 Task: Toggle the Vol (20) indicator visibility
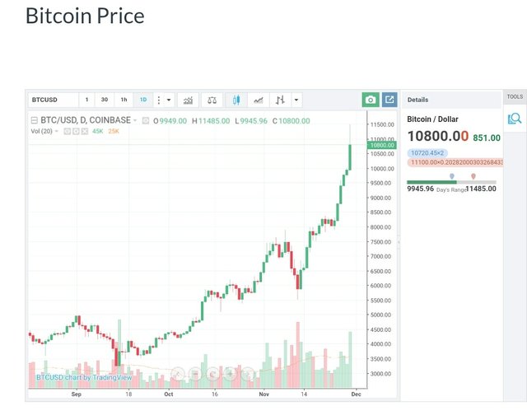pos(66,131)
